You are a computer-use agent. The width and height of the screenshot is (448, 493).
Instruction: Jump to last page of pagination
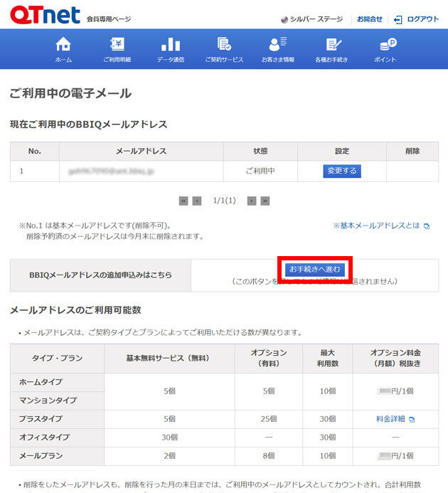265,201
